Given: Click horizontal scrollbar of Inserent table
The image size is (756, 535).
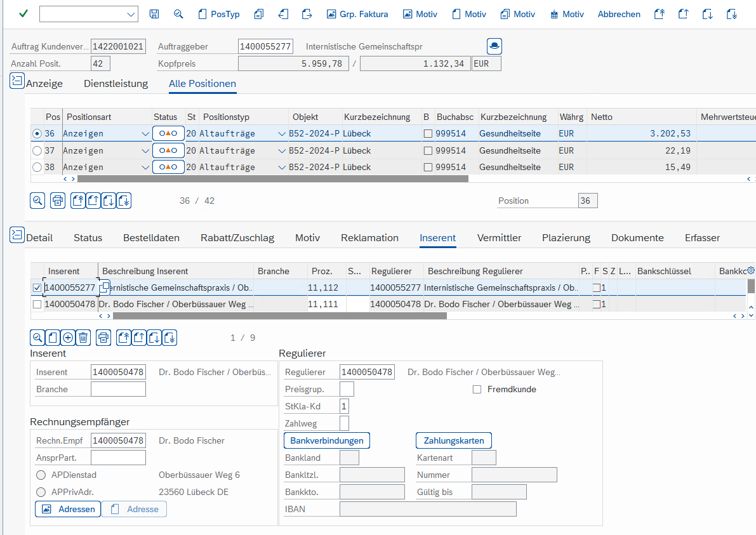Looking at the screenshot, I should coord(280,316).
